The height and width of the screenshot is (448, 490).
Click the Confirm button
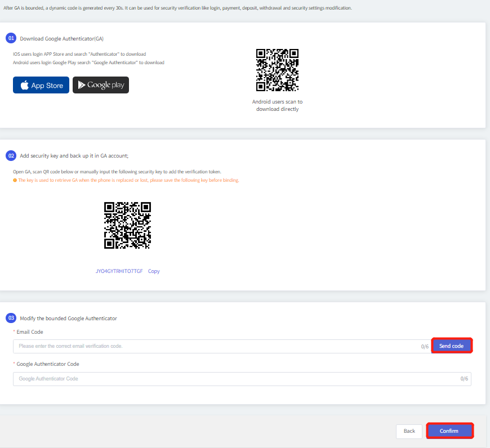point(449,431)
